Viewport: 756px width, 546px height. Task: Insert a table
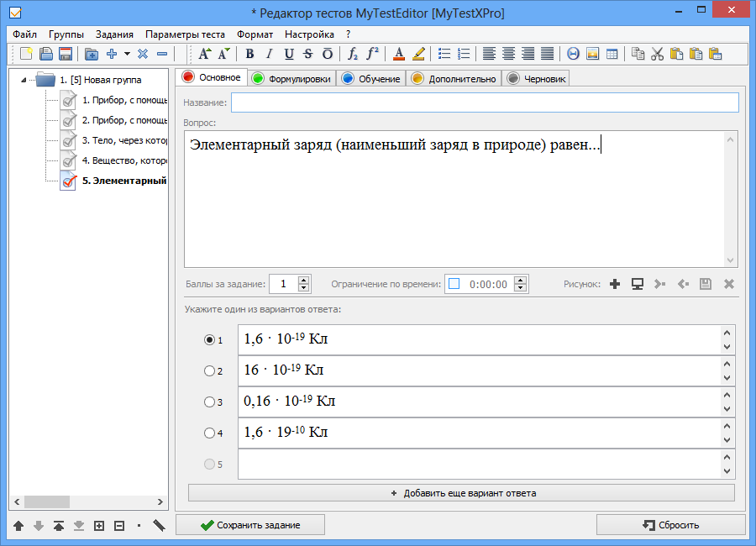click(x=612, y=54)
